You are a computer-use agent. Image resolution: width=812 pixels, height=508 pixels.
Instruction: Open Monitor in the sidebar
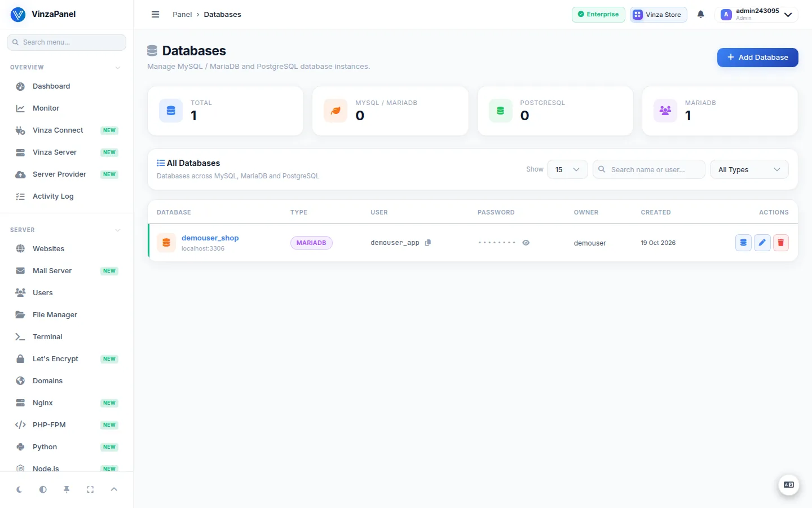67,108
